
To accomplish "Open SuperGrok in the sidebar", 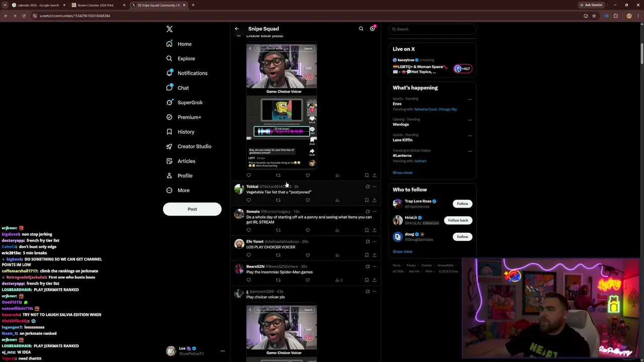I will click(x=185, y=102).
